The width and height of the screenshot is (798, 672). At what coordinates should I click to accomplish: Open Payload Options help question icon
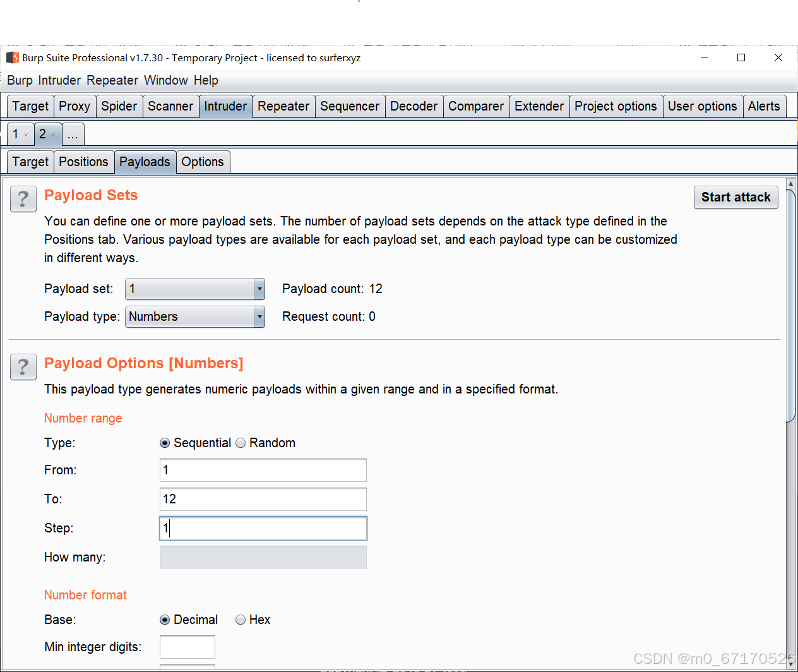23,367
